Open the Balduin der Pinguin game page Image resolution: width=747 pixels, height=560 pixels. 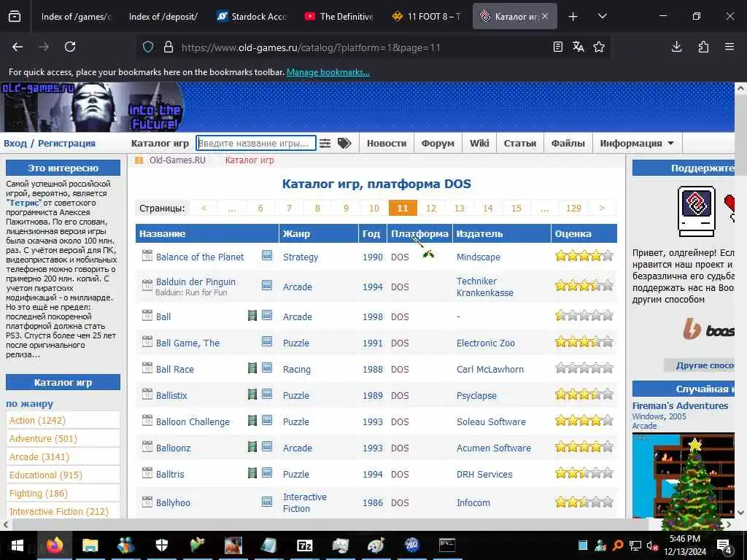point(196,281)
